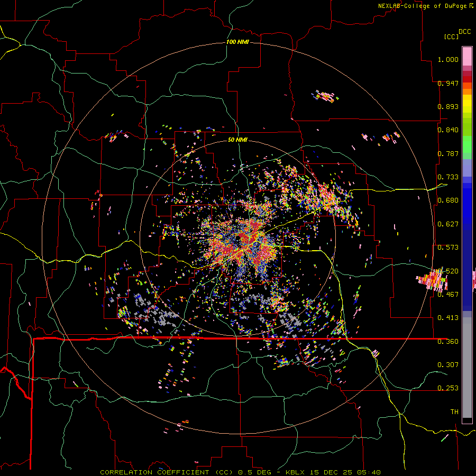Click the 50 NMI range ring label
The width and height of the screenshot is (476, 476).
coord(237,140)
